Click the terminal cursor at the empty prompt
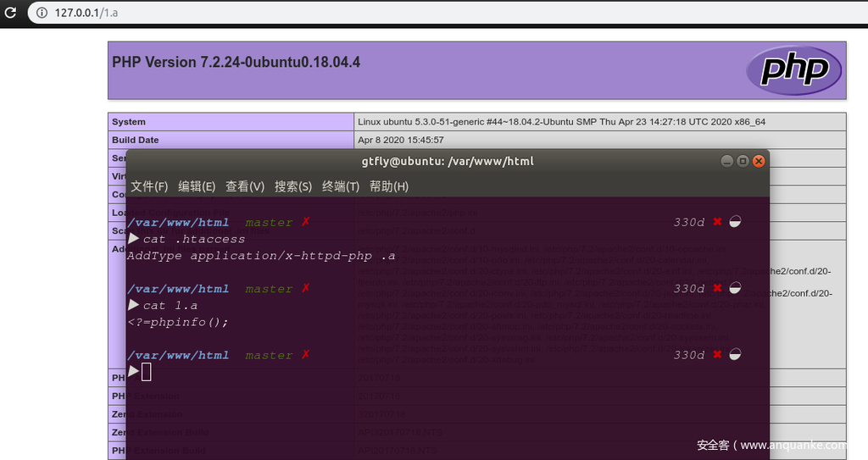 (146, 372)
